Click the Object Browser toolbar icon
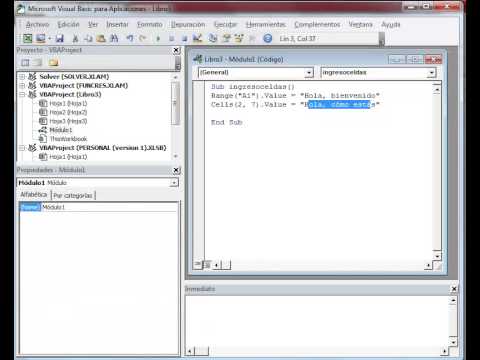The height and width of the screenshot is (360, 480). (x=239, y=39)
